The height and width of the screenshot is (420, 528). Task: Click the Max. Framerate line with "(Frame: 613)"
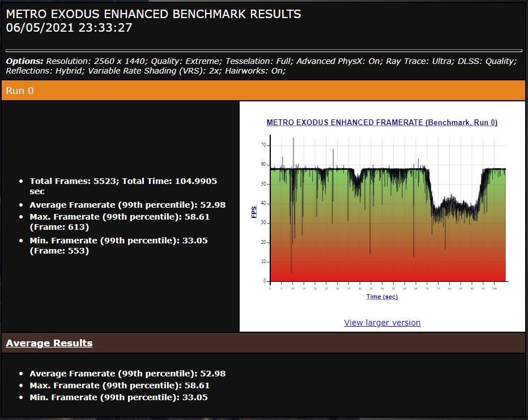point(120,222)
